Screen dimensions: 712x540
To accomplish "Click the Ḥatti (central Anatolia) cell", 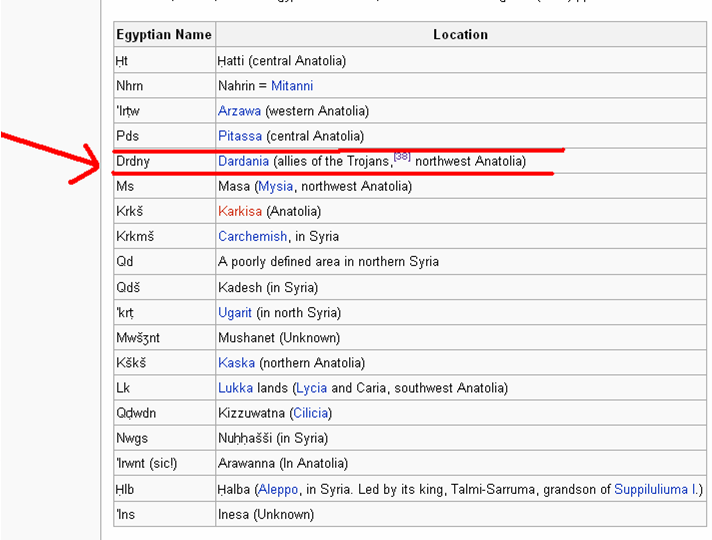I will click(x=460, y=60).
